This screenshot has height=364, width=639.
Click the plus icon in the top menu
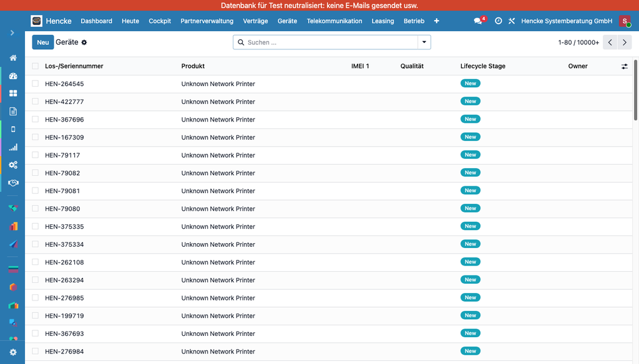coord(436,21)
